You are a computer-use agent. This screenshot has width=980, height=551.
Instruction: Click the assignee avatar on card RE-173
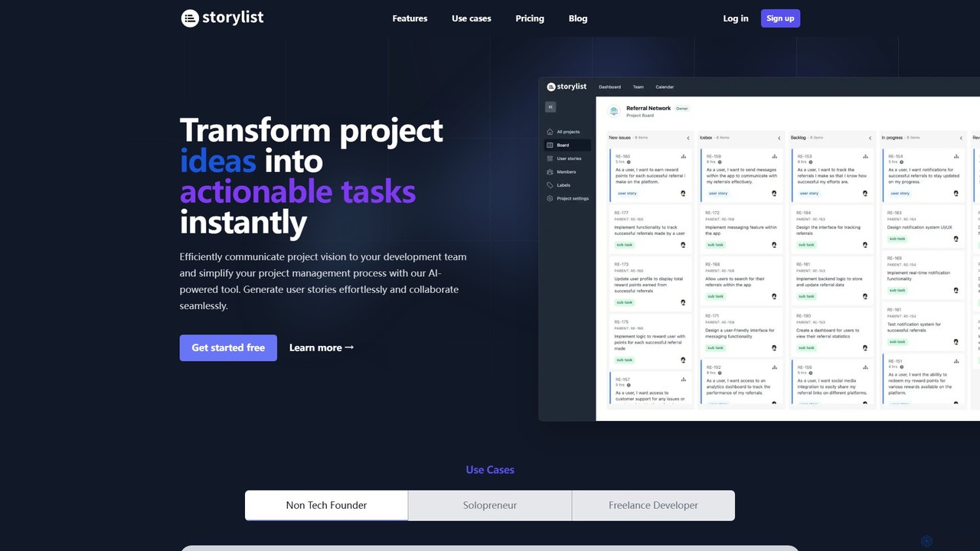click(684, 302)
